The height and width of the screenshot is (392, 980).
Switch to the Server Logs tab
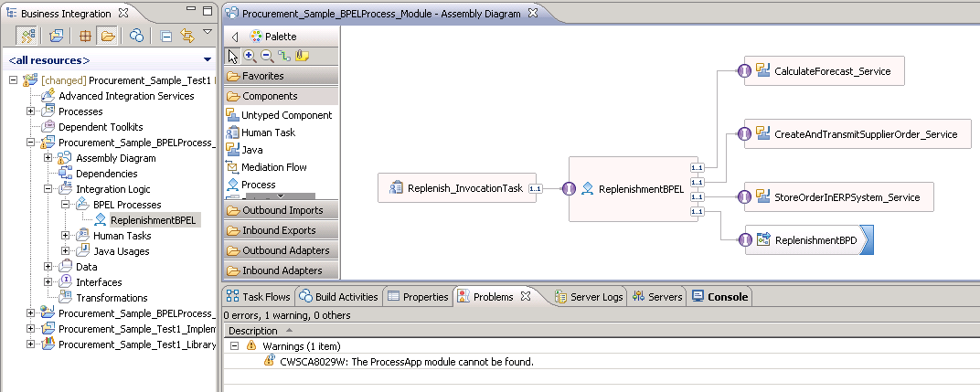pyautogui.click(x=589, y=297)
